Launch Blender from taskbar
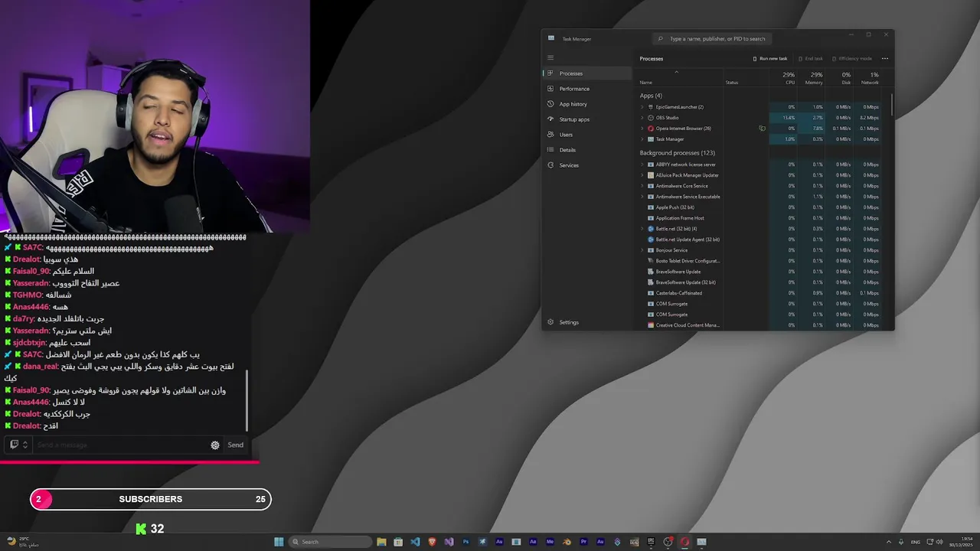This screenshot has height=551, width=980. tap(567, 542)
